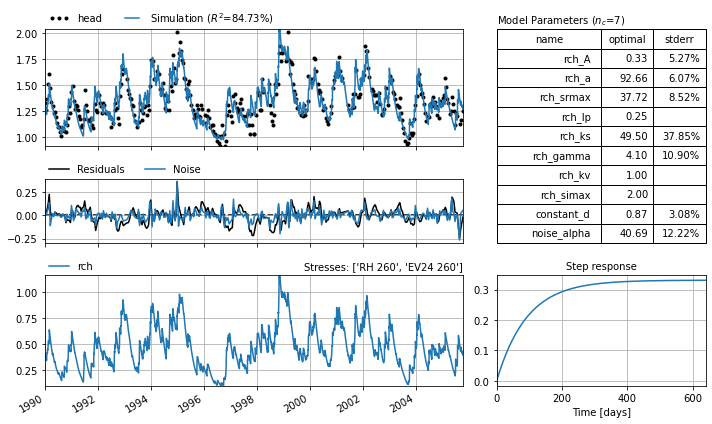712x424 pixels.
Task: Click the 'rch_ks' parameter name cell
Action: (549, 137)
